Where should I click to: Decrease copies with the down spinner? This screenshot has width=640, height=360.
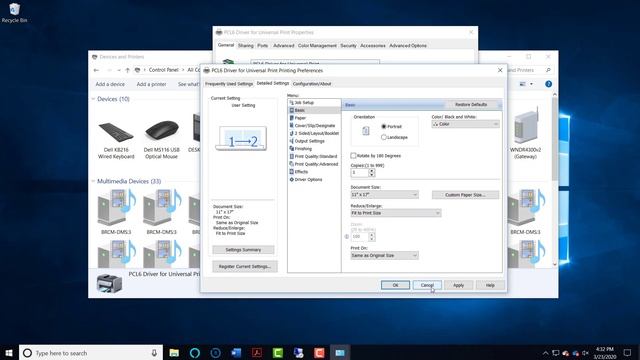[x=371, y=175]
